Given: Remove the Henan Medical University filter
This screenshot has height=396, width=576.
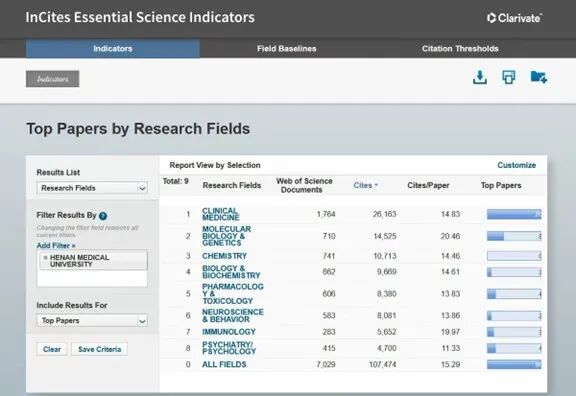Looking at the screenshot, I should [x=45, y=258].
